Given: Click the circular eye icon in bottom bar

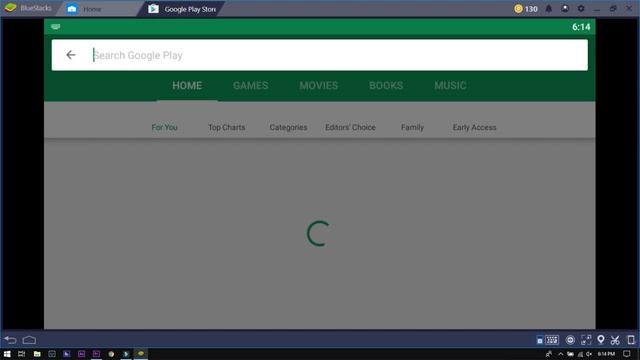Looking at the screenshot, I should pos(570,340).
